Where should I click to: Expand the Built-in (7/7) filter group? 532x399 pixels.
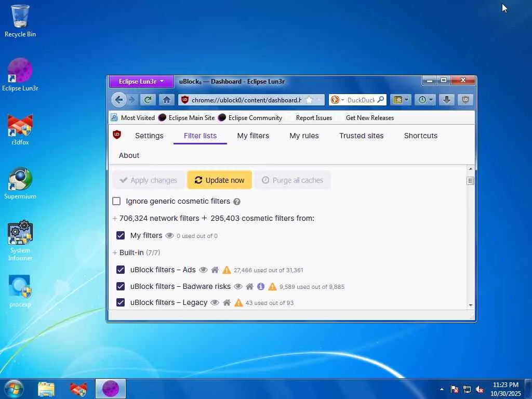[136, 253]
